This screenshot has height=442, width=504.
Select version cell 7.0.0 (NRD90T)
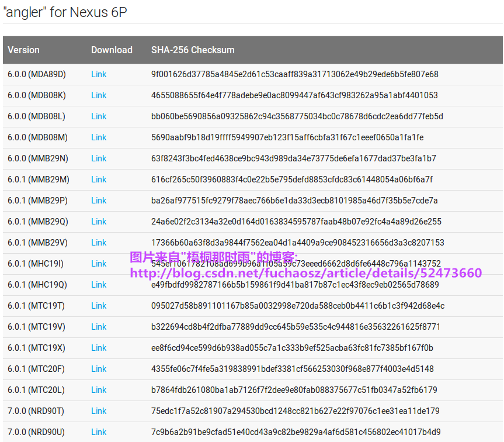pos(36,411)
